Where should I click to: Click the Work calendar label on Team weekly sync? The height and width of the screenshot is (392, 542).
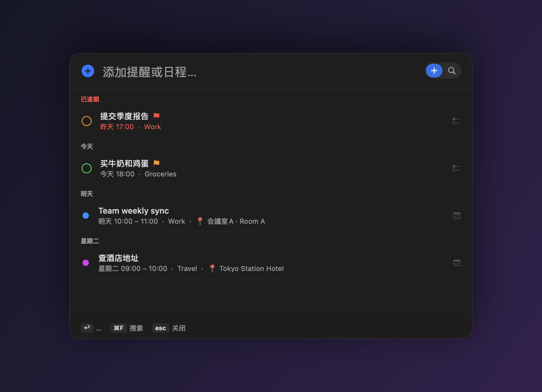[x=177, y=221]
